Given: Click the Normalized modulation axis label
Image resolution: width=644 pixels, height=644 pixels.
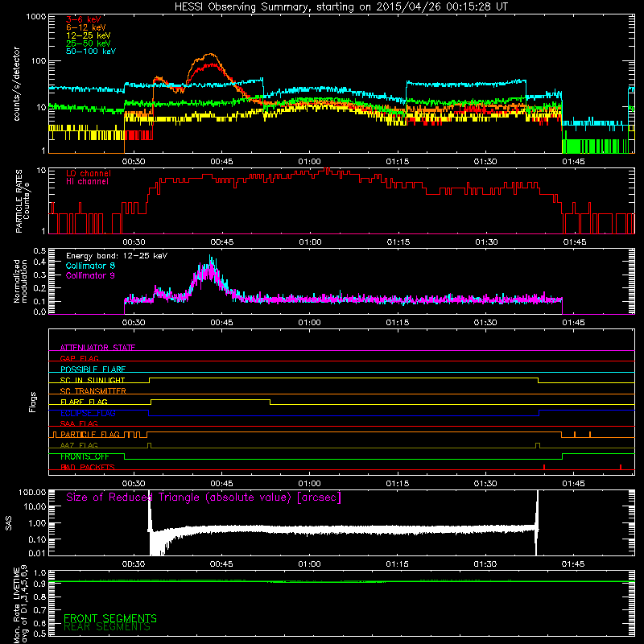Looking at the screenshot, I should click(x=21, y=281).
